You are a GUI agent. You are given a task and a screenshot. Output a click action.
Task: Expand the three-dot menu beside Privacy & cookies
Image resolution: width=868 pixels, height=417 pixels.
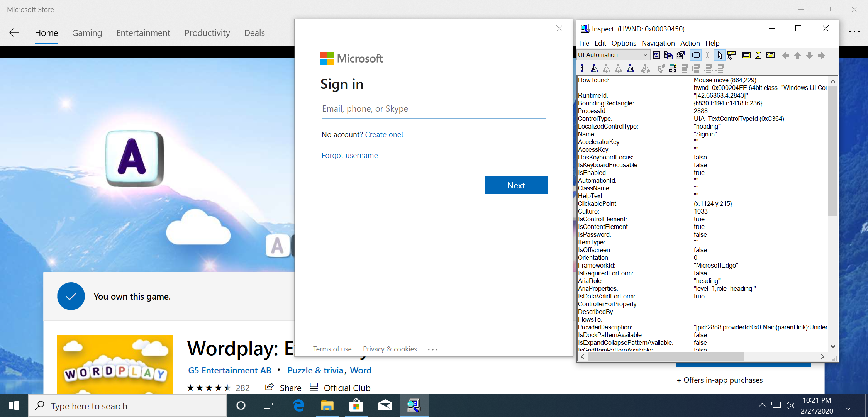coord(433,349)
